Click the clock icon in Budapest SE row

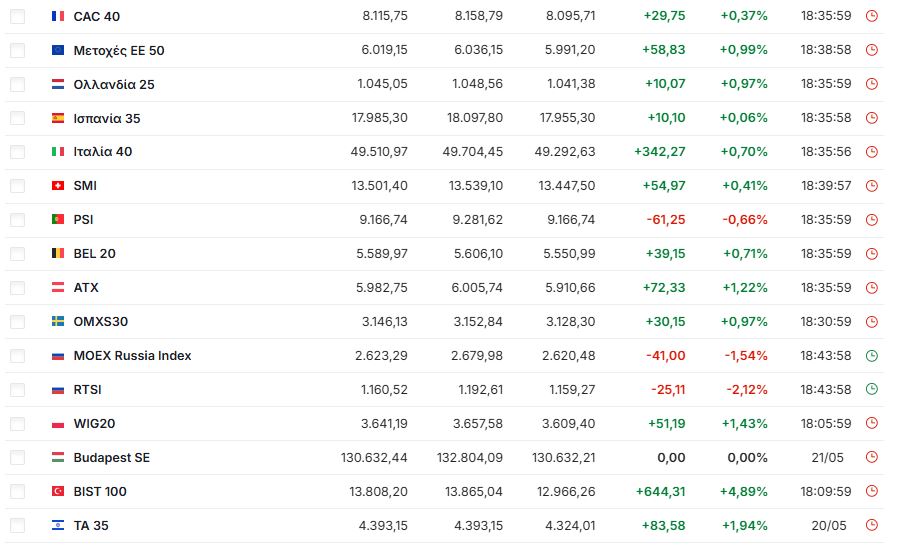coord(871,458)
